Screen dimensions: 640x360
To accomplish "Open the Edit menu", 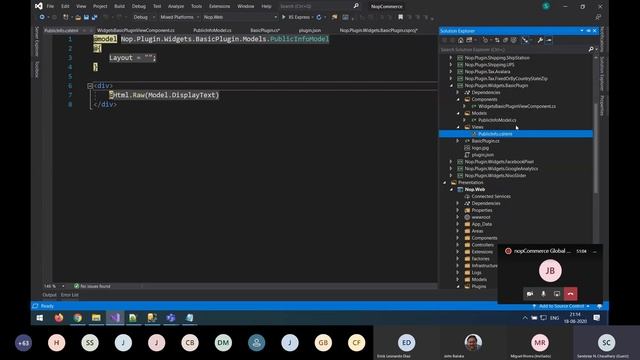I will tap(65, 6).
